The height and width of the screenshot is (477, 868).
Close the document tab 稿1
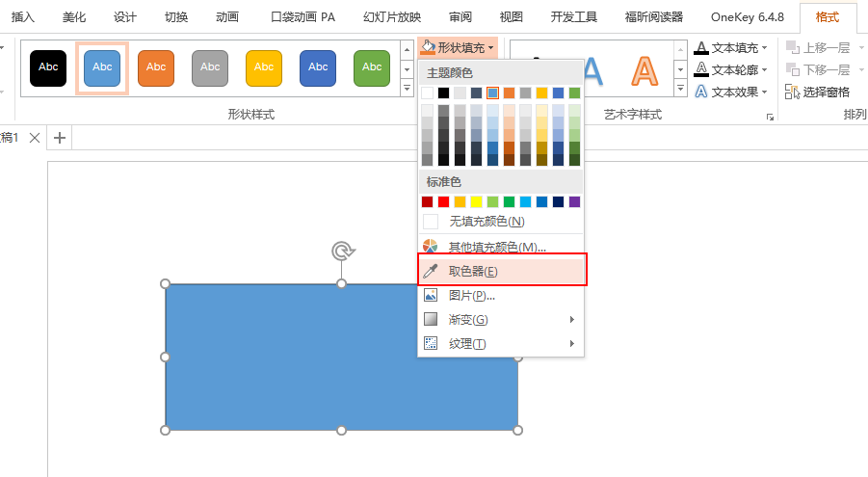point(35,138)
